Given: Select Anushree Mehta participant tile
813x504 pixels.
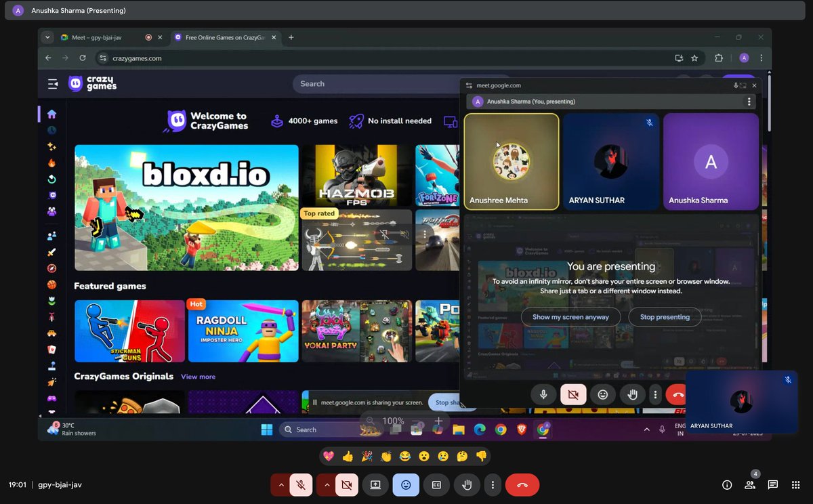Looking at the screenshot, I should click(x=512, y=162).
